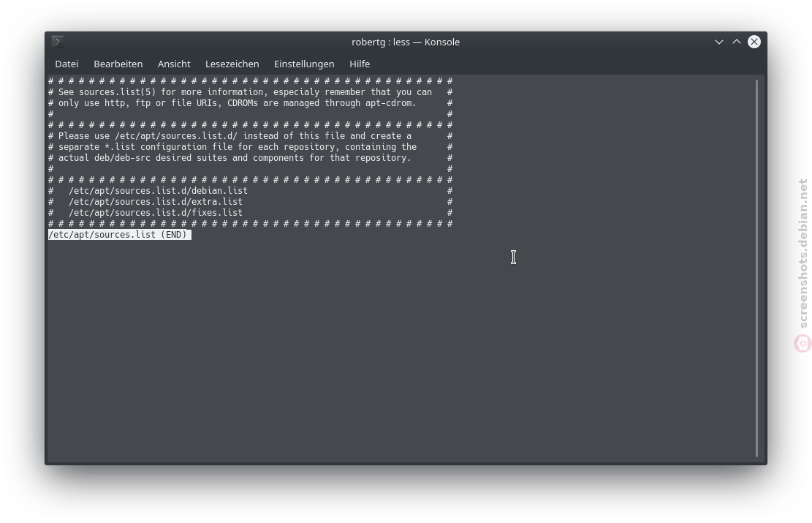
Task: Click the '/etc/apt/sources.list (END)' status line
Action: (x=120, y=235)
